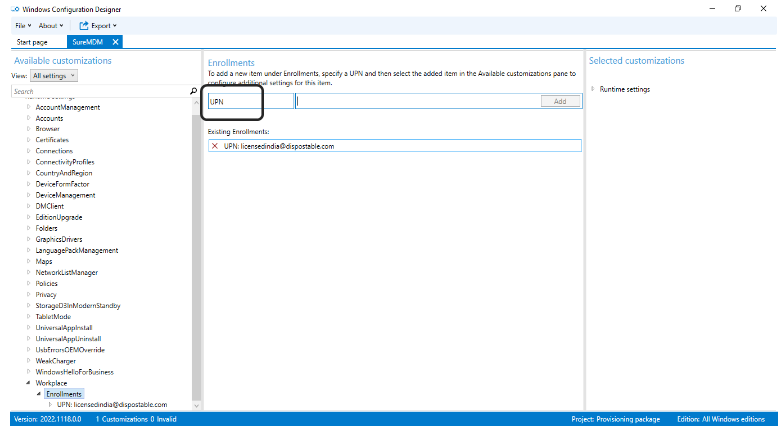Select LanguagePackManagement in the tree
Viewport: 779px width, 428px height.
pos(77,250)
